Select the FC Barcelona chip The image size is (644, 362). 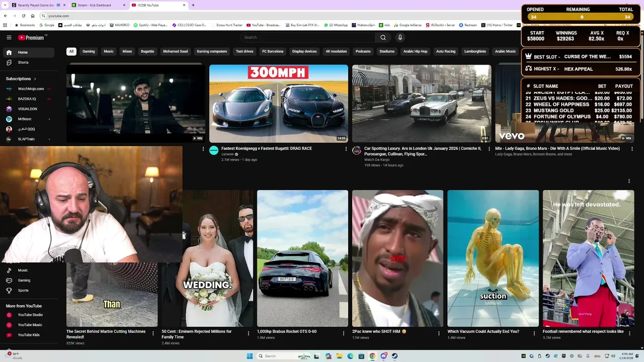[x=273, y=51]
